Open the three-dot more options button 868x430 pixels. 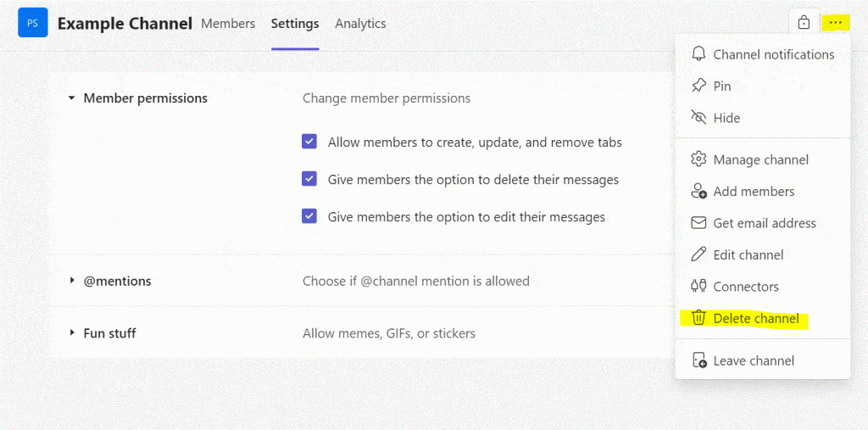(x=836, y=23)
